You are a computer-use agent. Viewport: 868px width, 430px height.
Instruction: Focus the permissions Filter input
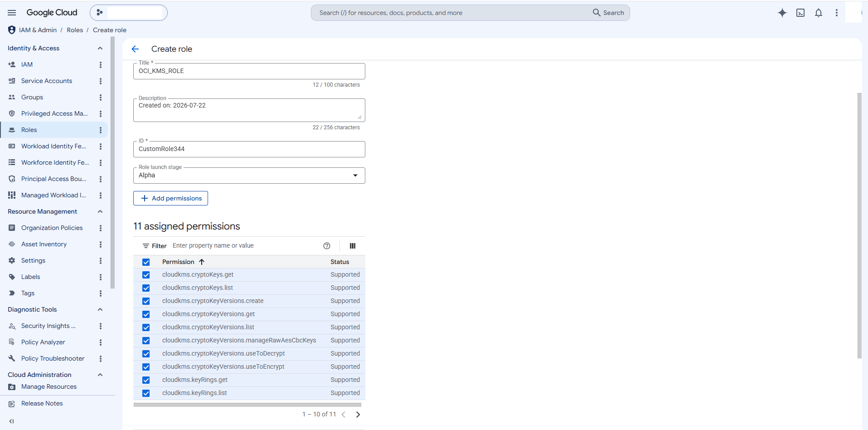[245, 246]
